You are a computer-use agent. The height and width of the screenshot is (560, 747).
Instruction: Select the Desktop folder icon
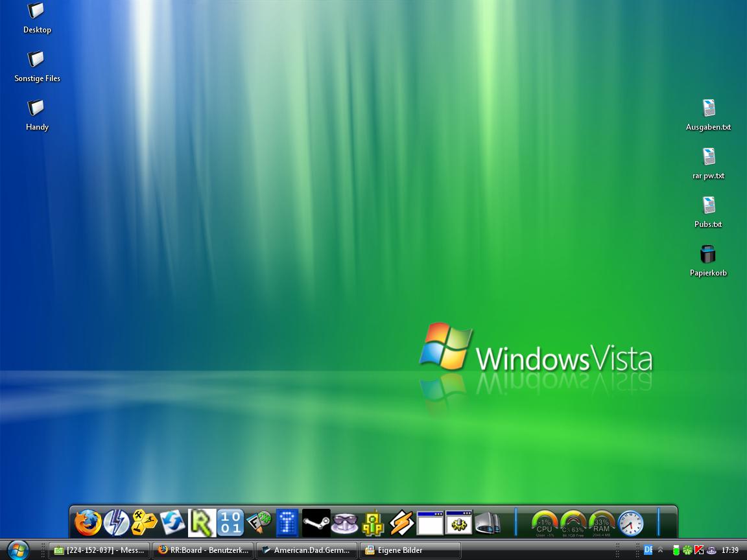pyautogui.click(x=37, y=19)
